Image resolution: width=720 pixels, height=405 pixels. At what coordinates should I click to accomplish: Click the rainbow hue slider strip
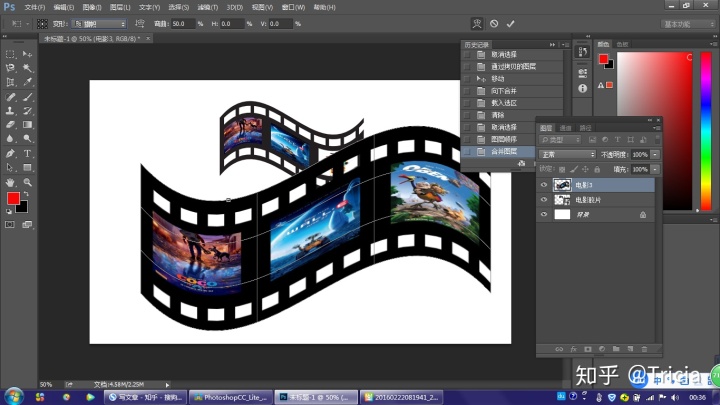coord(706,131)
